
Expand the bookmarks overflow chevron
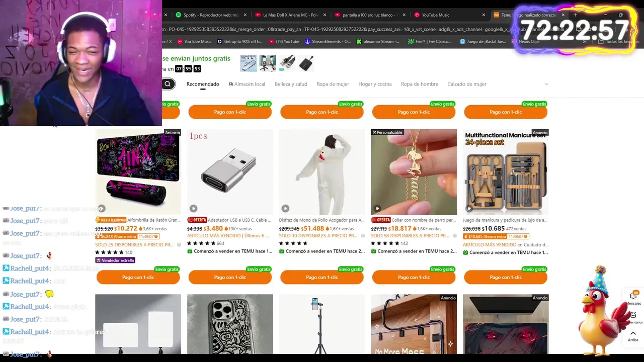[585, 42]
